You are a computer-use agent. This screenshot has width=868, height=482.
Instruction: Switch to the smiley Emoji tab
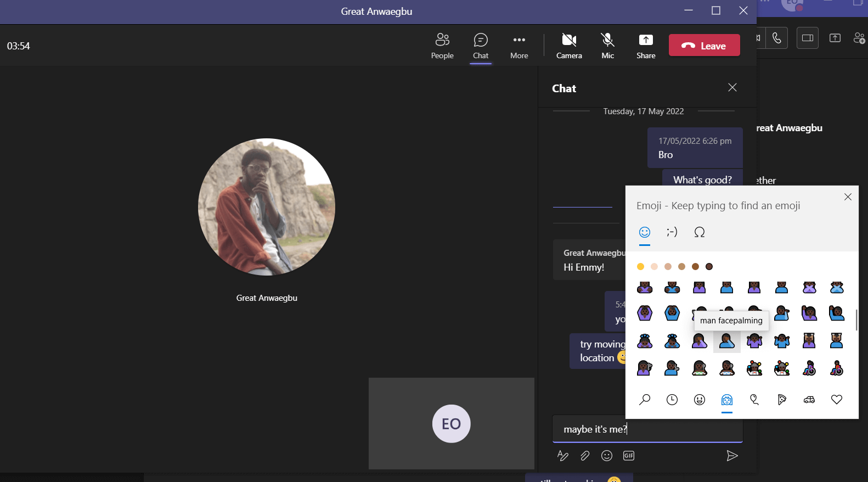[645, 232]
